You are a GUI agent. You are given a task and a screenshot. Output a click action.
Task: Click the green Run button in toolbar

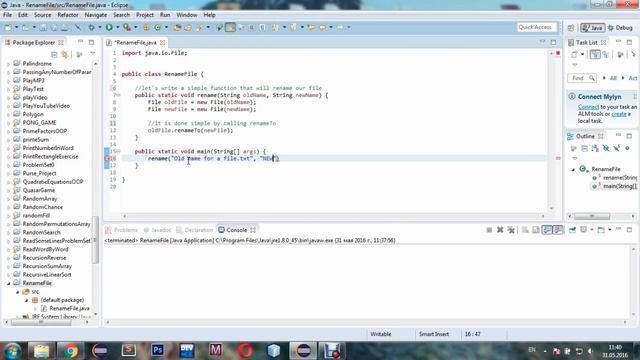tap(109, 27)
